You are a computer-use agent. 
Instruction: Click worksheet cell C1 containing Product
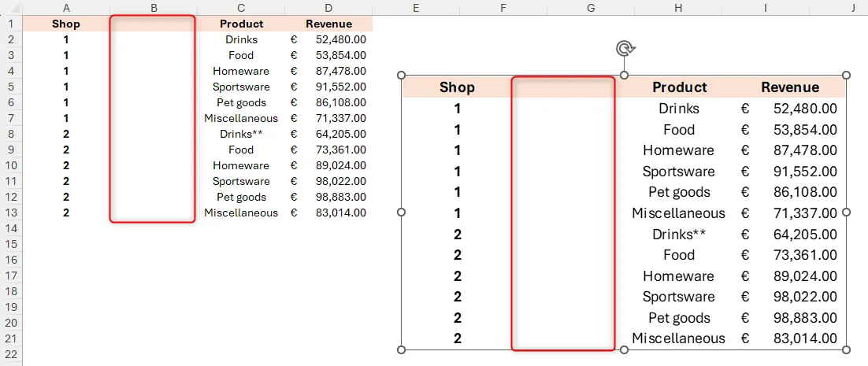[x=241, y=24]
